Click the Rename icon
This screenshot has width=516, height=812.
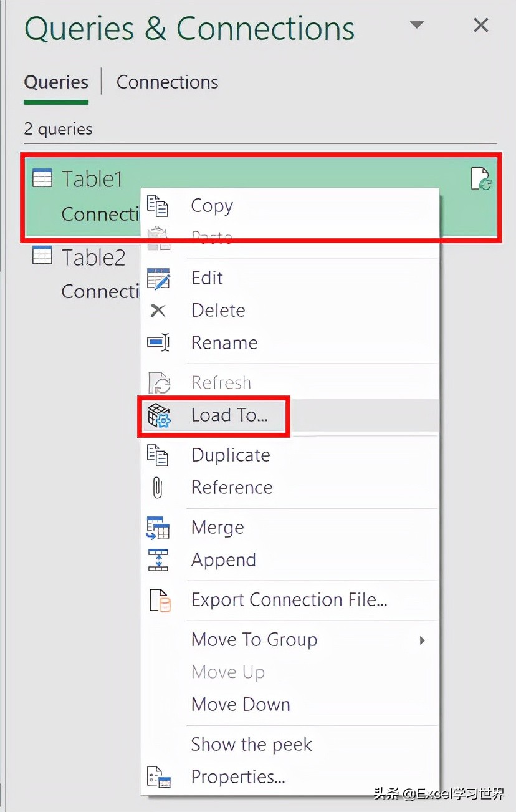coord(158,342)
